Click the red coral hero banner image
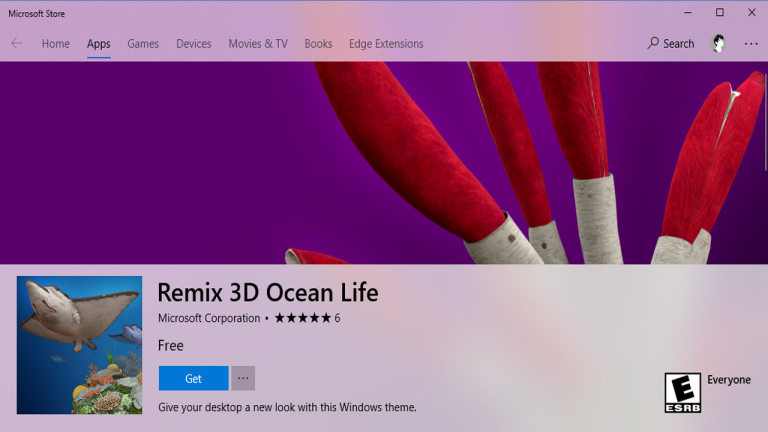This screenshot has width=768, height=432. pyautogui.click(x=384, y=163)
